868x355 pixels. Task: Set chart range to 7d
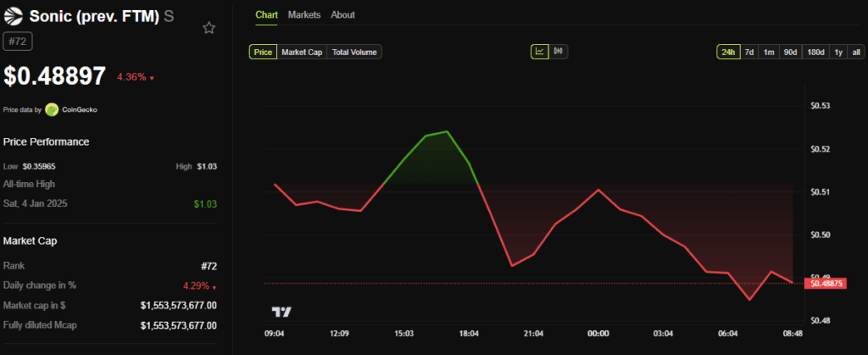pos(748,52)
